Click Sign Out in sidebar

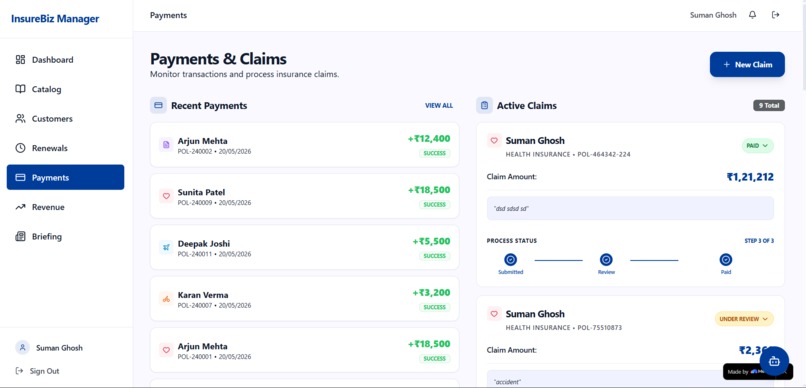click(x=38, y=371)
